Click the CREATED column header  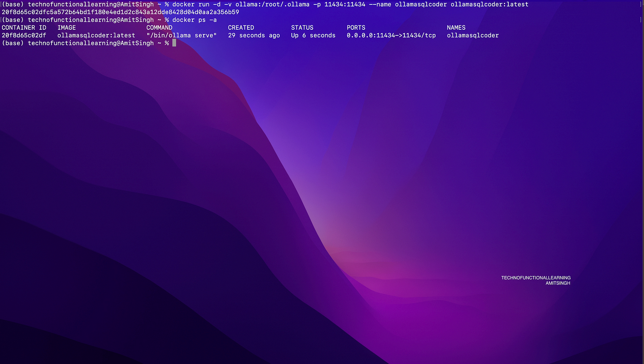click(241, 28)
